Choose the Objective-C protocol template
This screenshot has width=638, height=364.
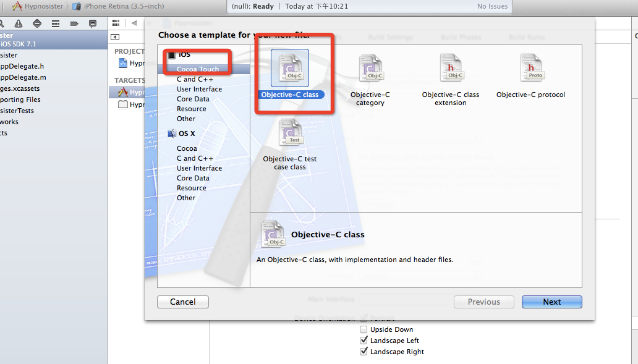click(531, 68)
